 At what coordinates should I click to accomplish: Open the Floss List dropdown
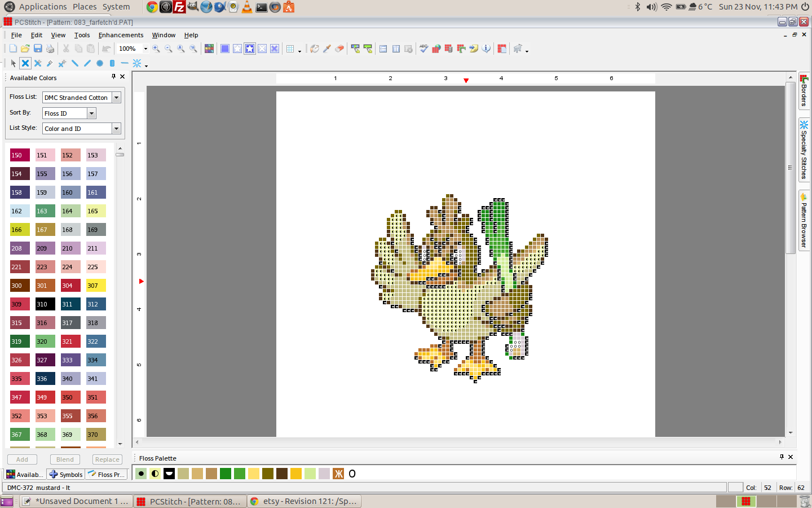[x=116, y=98]
